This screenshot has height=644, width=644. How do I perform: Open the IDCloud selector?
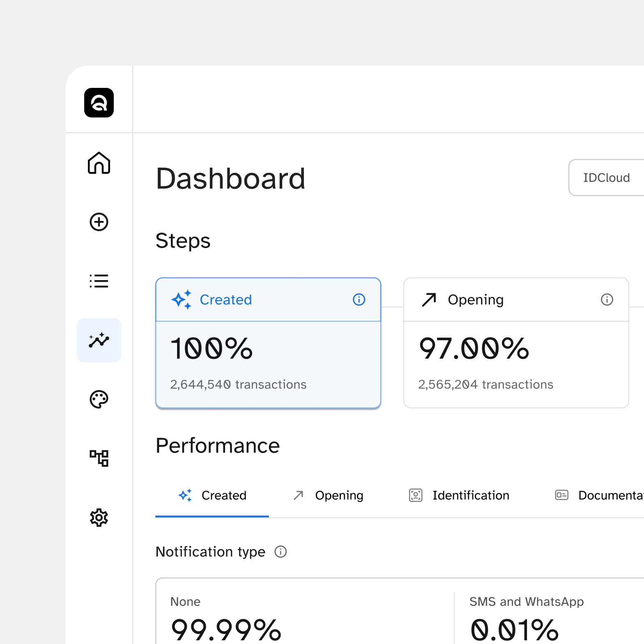coord(606,177)
